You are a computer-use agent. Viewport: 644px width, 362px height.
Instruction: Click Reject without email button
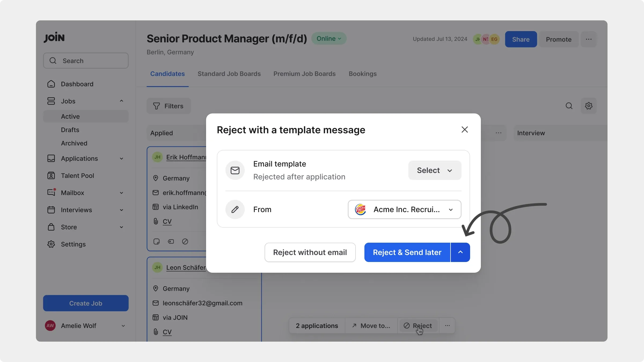pyautogui.click(x=310, y=252)
